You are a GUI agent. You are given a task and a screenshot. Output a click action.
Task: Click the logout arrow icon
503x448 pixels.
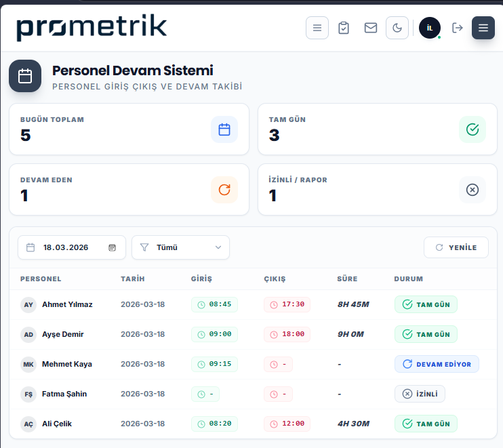[x=457, y=28]
